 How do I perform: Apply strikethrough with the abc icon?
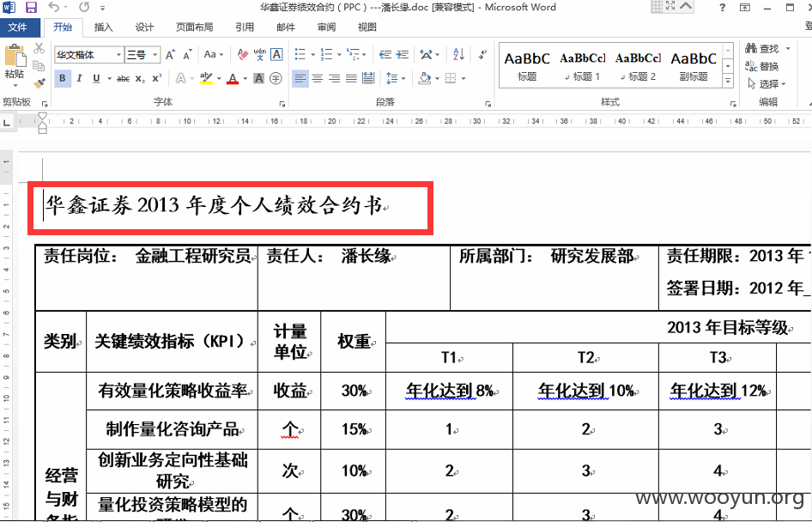pos(123,78)
